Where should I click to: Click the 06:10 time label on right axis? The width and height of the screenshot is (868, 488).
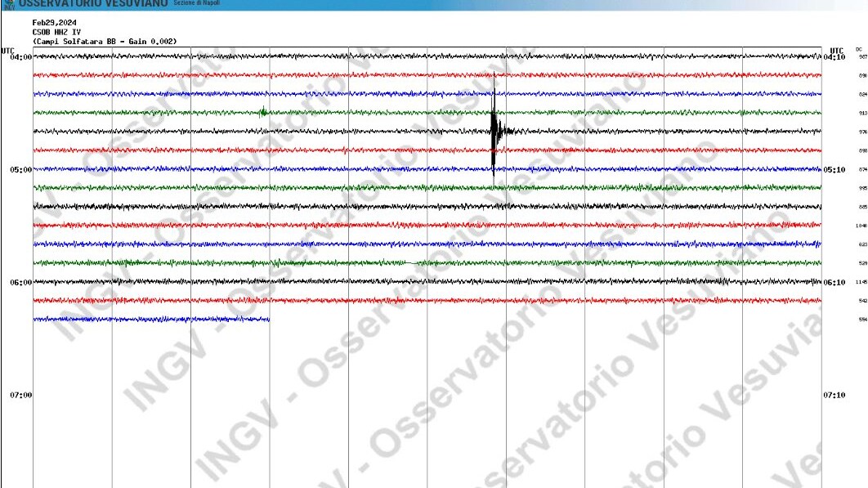(834, 283)
